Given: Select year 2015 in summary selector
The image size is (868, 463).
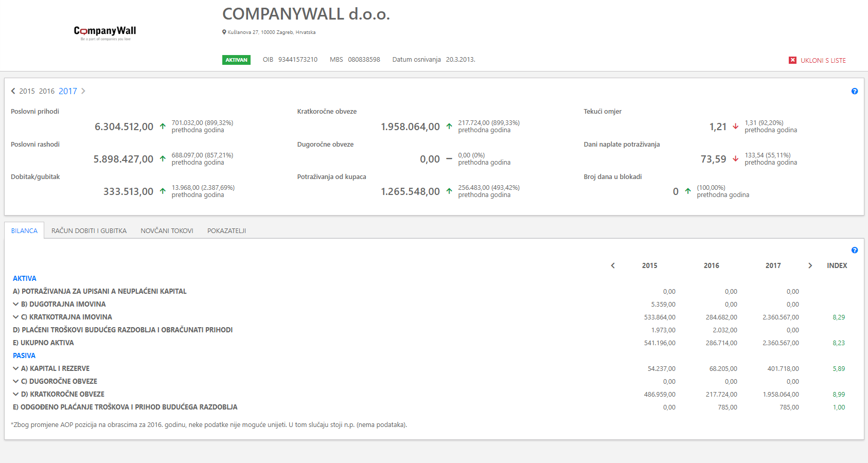Looking at the screenshot, I should pyautogui.click(x=27, y=91).
